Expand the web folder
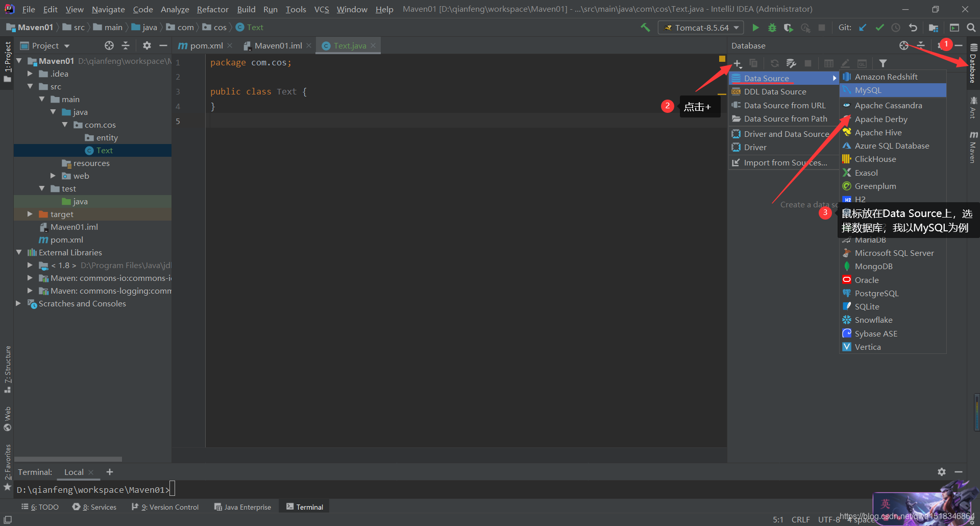This screenshot has height=526, width=980. pos(53,176)
